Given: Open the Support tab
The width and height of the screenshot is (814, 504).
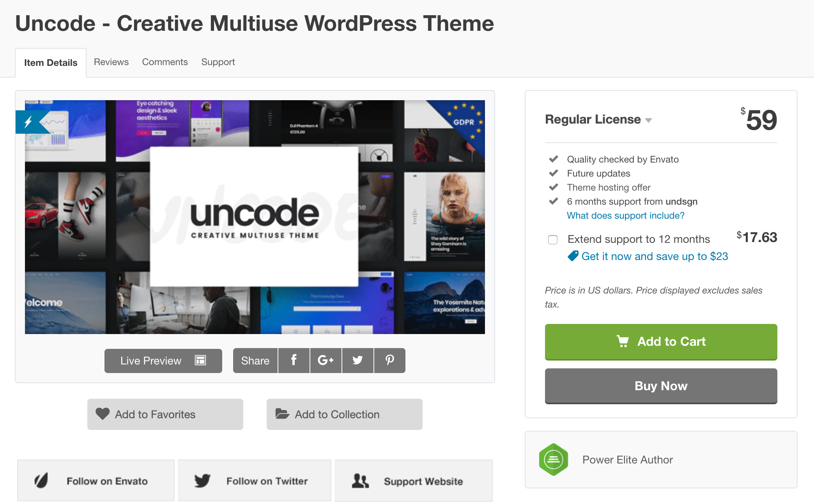Looking at the screenshot, I should pyautogui.click(x=218, y=62).
